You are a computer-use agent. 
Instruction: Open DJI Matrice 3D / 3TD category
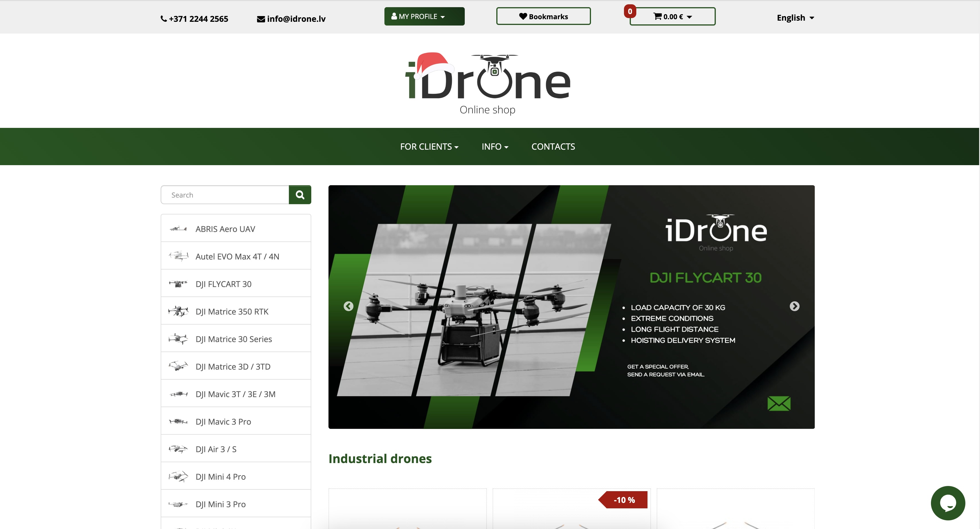[236, 366]
